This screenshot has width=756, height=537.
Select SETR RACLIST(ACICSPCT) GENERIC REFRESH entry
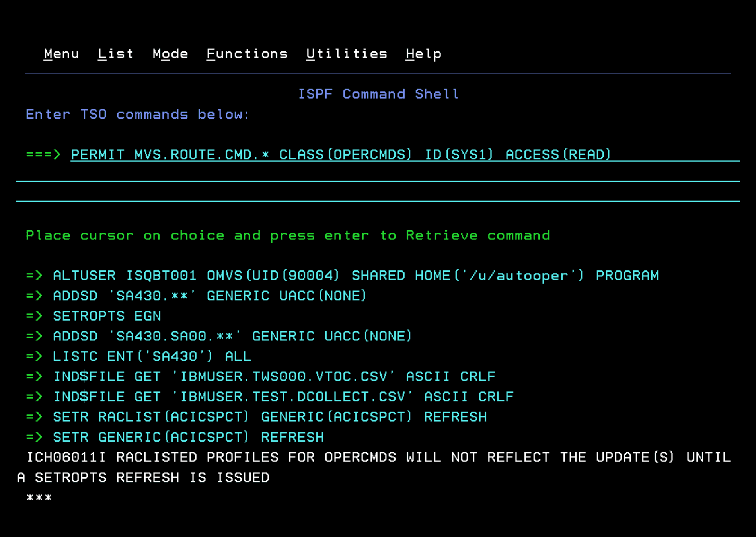[269, 417]
